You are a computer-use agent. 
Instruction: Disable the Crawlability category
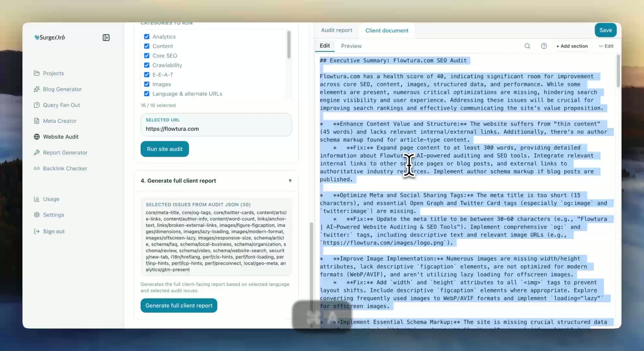[147, 65]
